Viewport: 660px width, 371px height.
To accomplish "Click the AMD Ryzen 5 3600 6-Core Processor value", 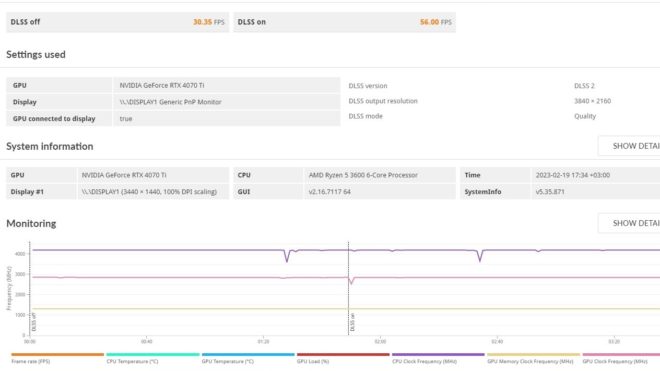I will [363, 175].
